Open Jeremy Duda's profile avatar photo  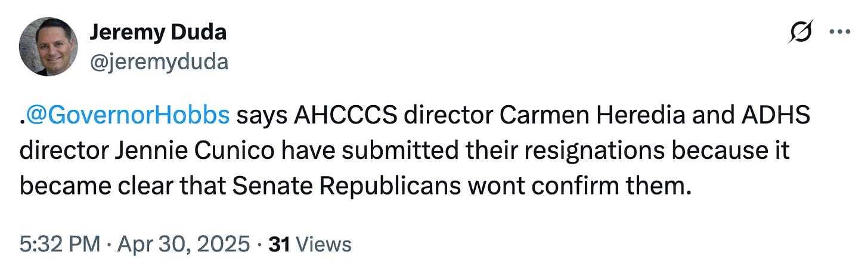[48, 47]
